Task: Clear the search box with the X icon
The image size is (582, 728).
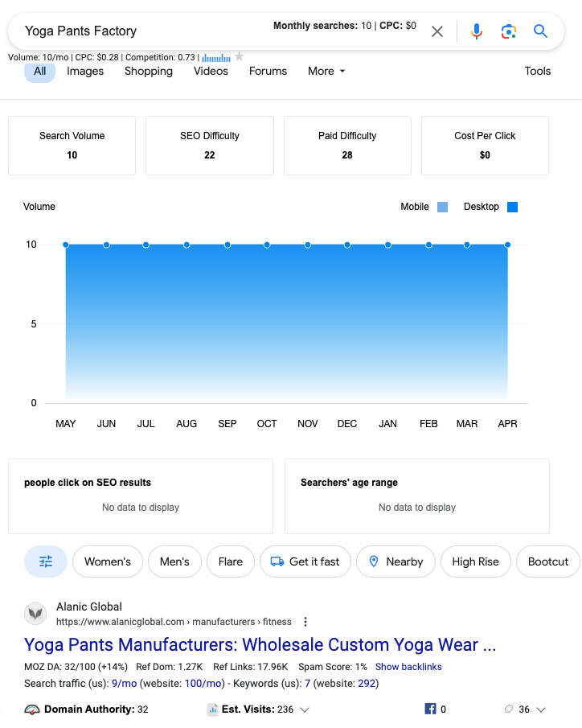Action: pos(437,31)
